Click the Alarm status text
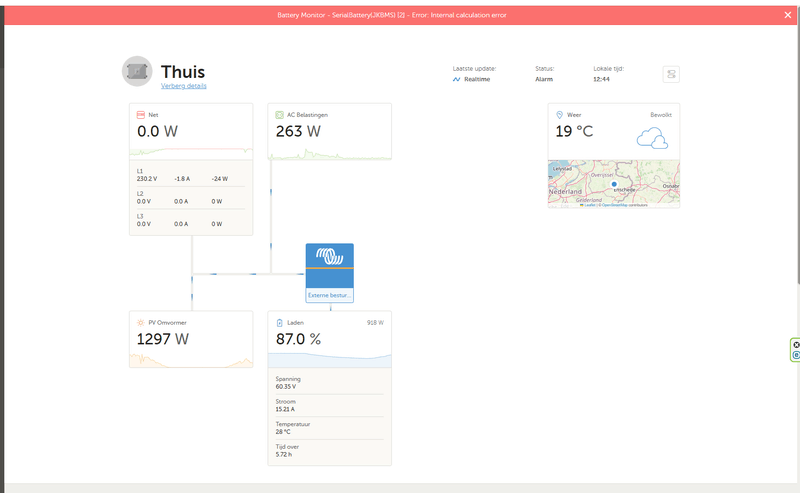 click(544, 80)
